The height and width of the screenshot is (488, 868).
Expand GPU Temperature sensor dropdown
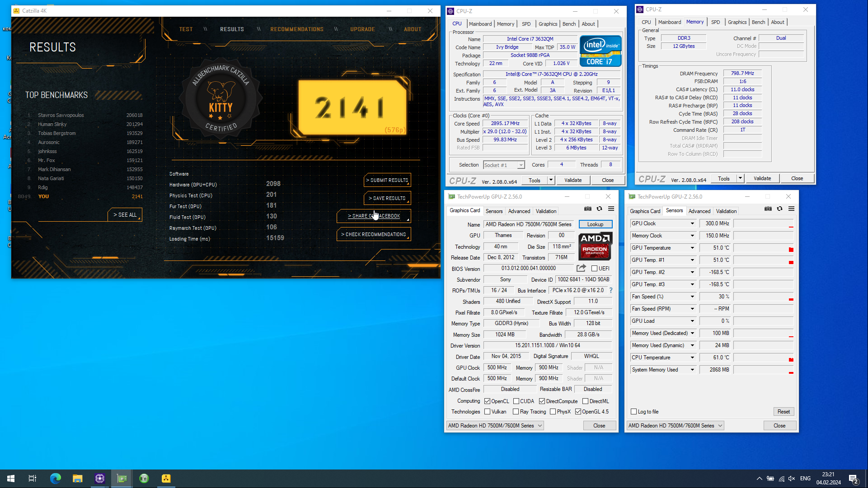point(692,248)
